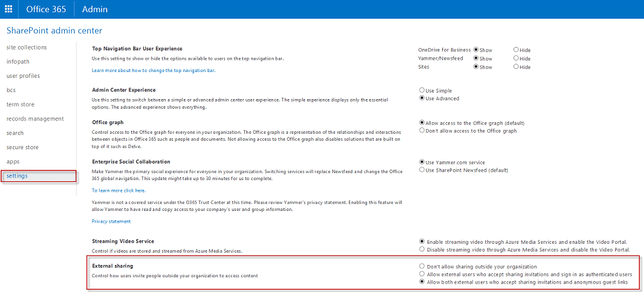This screenshot has height=292, width=644.
Task: Select Use SharePoint Newsfeed (default)
Action: coord(422,170)
